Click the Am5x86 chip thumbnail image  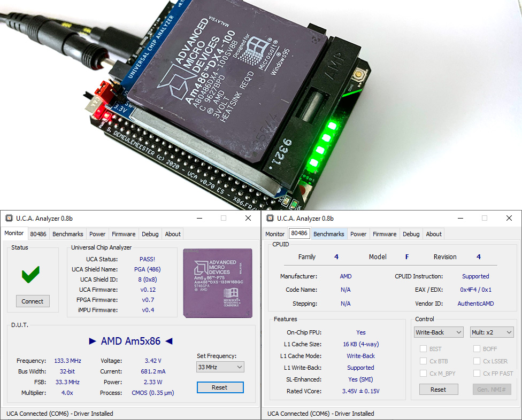coord(218,283)
